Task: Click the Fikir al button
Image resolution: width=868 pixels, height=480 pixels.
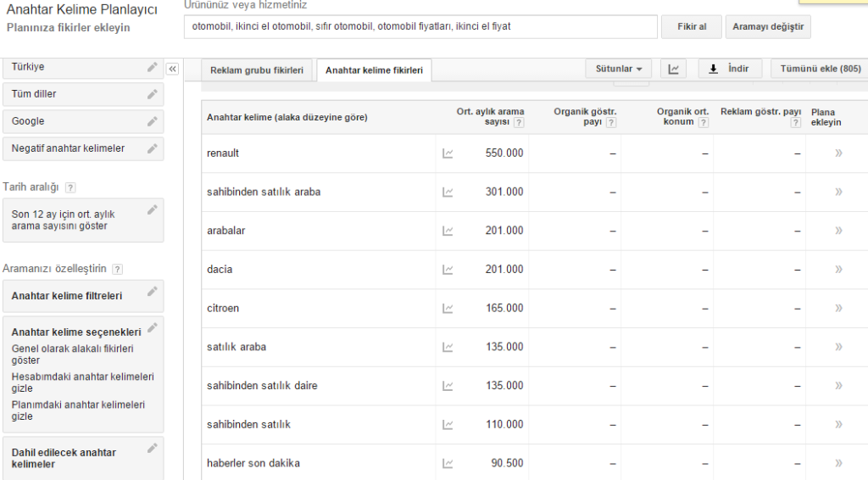Action: [692, 26]
